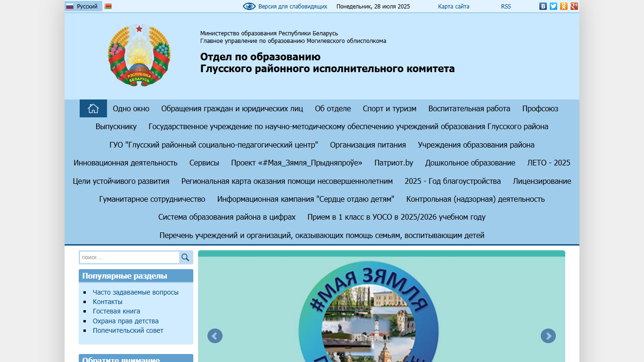Open the VK social share icon

pos(543,6)
